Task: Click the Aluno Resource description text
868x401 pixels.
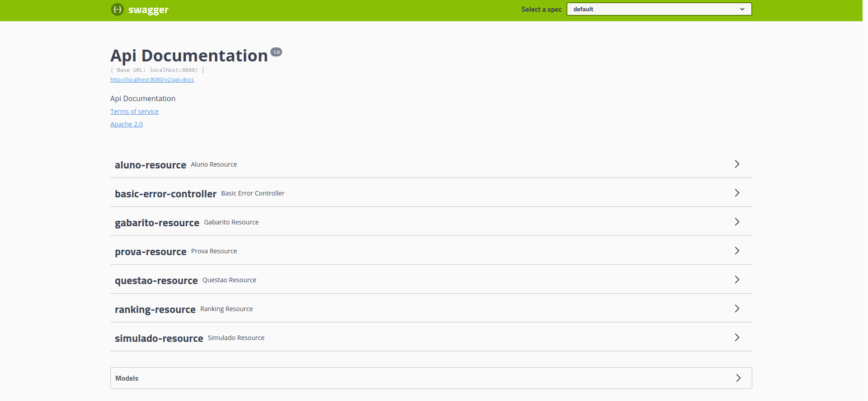Action: (214, 164)
